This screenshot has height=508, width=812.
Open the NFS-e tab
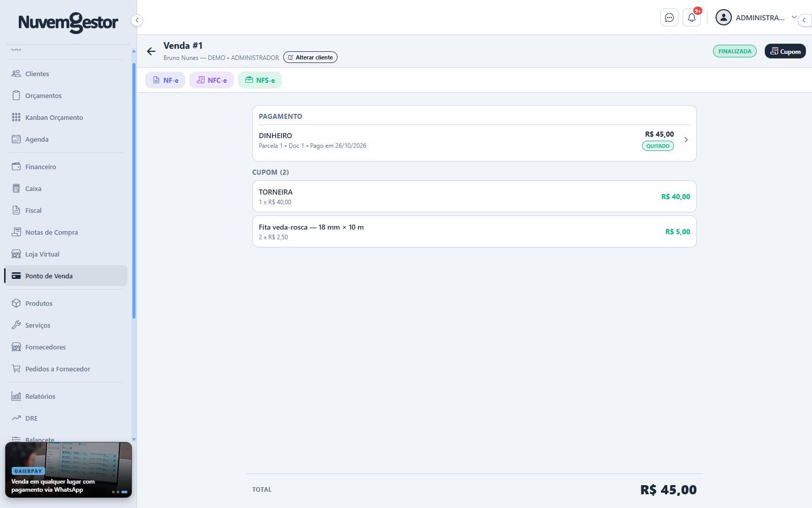click(260, 80)
